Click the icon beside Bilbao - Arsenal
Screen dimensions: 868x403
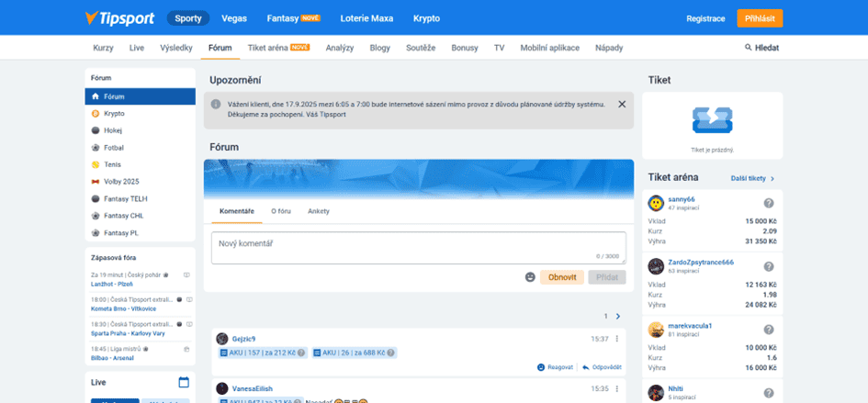coord(186,349)
